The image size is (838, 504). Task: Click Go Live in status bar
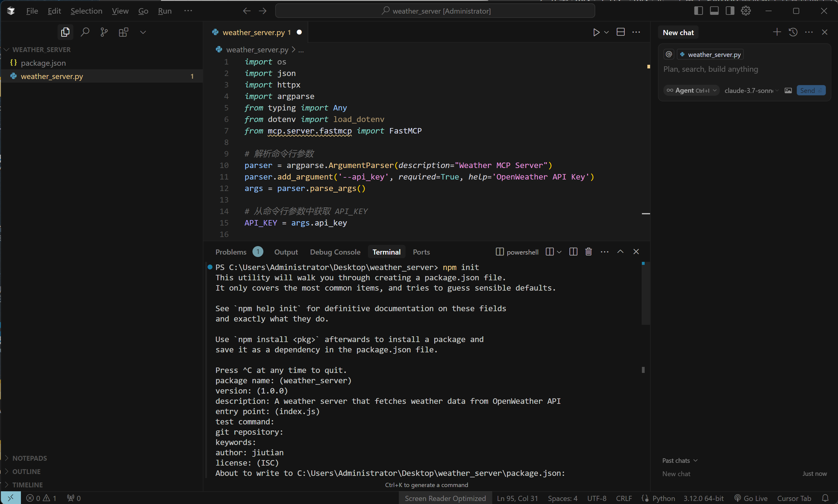coord(751,498)
